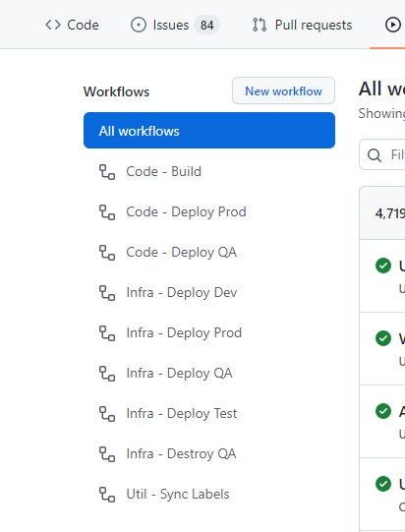Open the Code tab
Screen dimensions: 405x532
(x=72, y=25)
